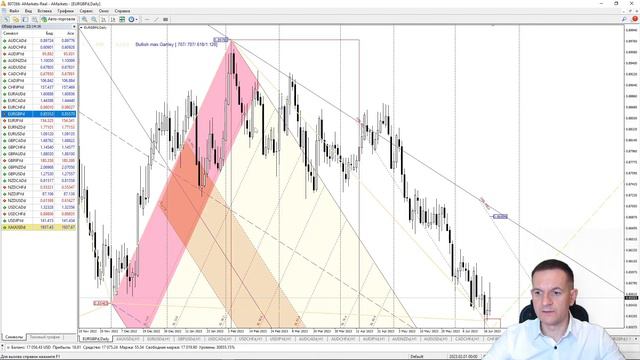Select NZDUSD in Market Watch
640x360 pixels.
39,200
